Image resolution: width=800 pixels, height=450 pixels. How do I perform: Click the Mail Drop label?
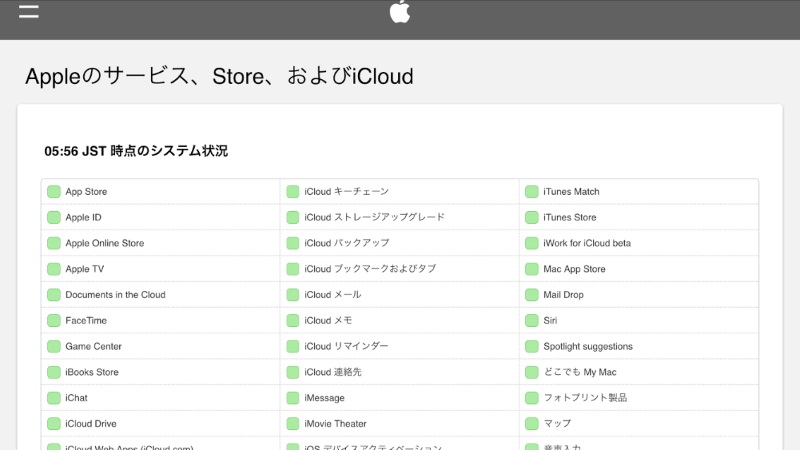pyautogui.click(x=563, y=295)
